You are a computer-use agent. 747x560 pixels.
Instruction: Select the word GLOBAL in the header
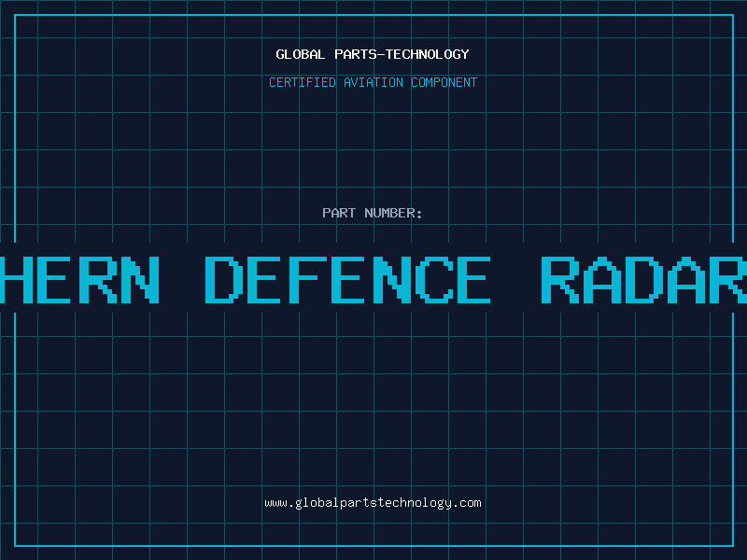click(301, 54)
